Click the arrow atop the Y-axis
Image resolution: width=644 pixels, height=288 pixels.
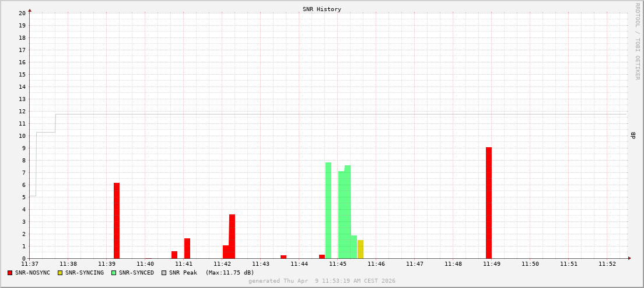coord(30,10)
